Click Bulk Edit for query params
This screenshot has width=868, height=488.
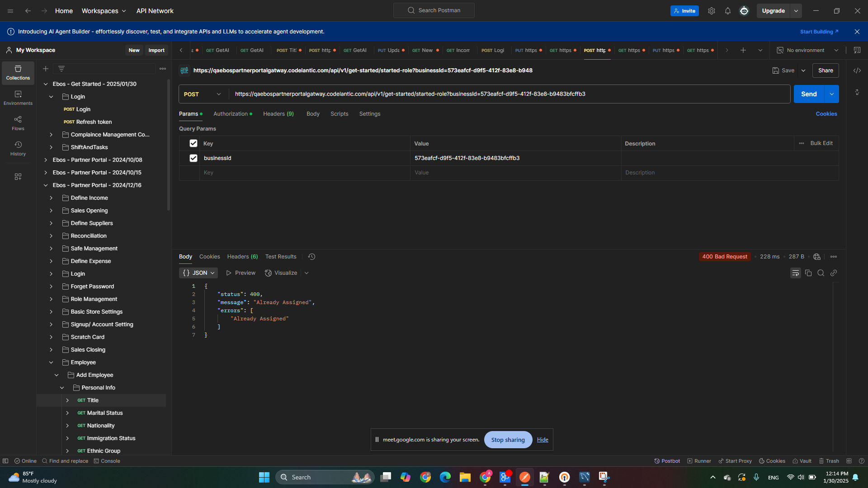pyautogui.click(x=821, y=143)
